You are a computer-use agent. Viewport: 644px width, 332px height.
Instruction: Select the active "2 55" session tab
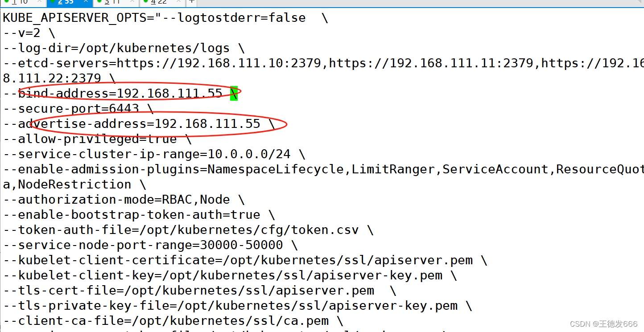[66, 2]
